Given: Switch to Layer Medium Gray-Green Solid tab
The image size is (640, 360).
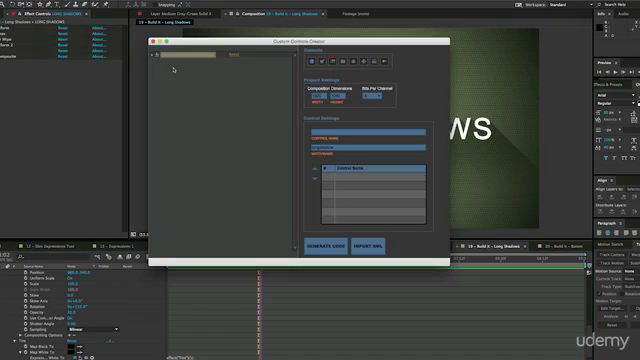Looking at the screenshot, I should pos(181,14).
